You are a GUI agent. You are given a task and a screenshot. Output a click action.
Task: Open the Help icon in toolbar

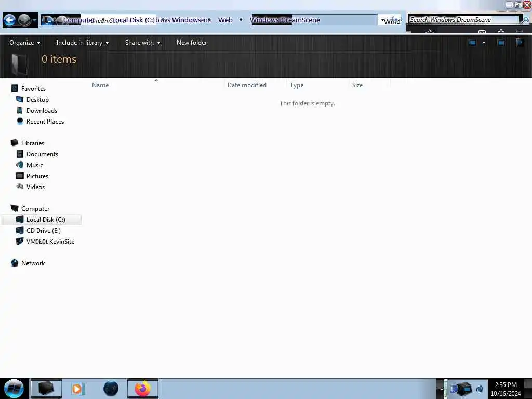coord(520,43)
